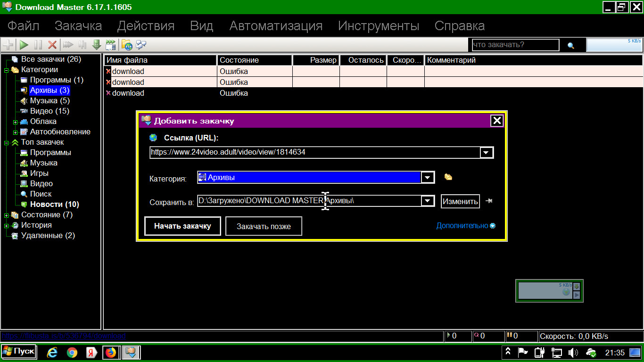The width and height of the screenshot is (644, 362).
Task: Open the Автоматизация menu
Action: tap(276, 25)
